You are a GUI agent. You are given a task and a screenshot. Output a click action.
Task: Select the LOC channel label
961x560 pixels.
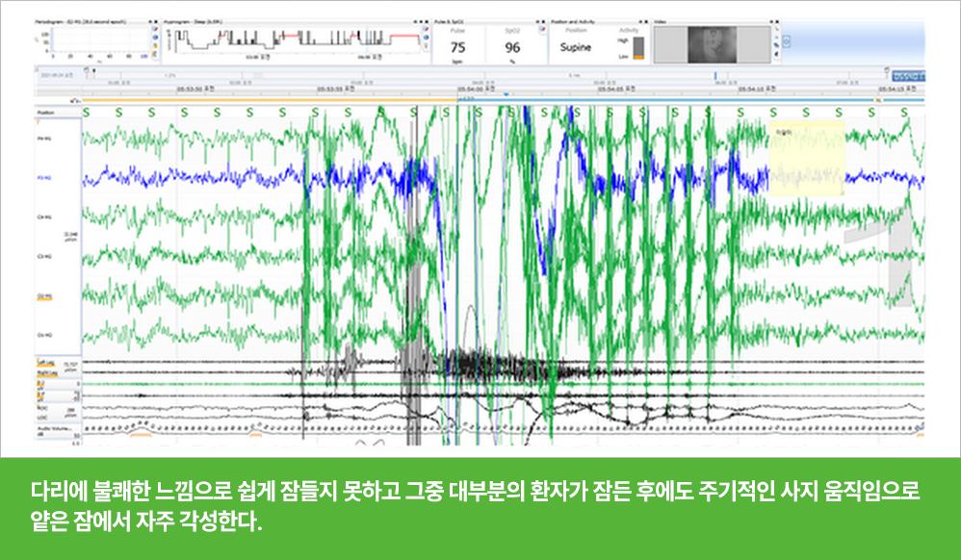tap(41, 418)
